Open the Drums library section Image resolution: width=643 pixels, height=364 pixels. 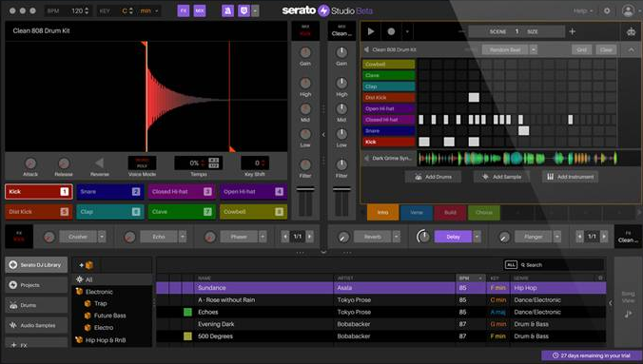pos(36,305)
